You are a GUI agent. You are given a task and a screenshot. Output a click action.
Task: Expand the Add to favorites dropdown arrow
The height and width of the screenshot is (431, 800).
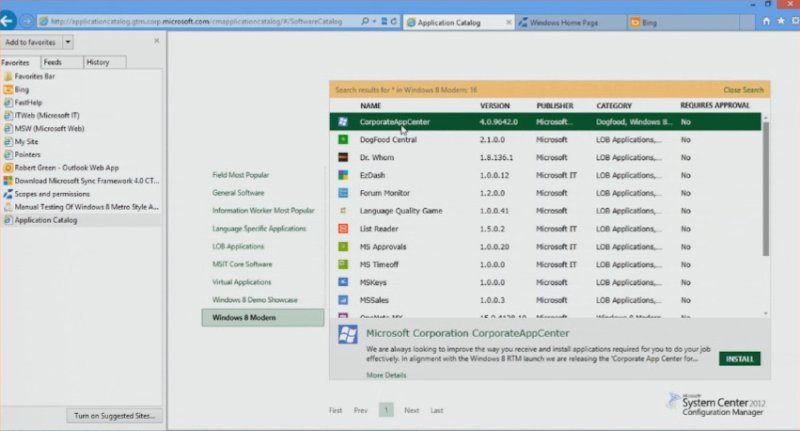68,42
